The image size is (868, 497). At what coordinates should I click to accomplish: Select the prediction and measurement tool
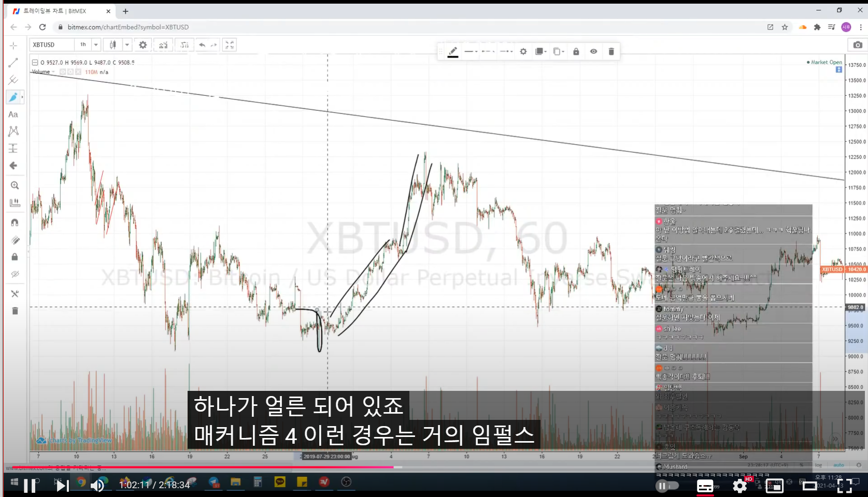coord(13,148)
